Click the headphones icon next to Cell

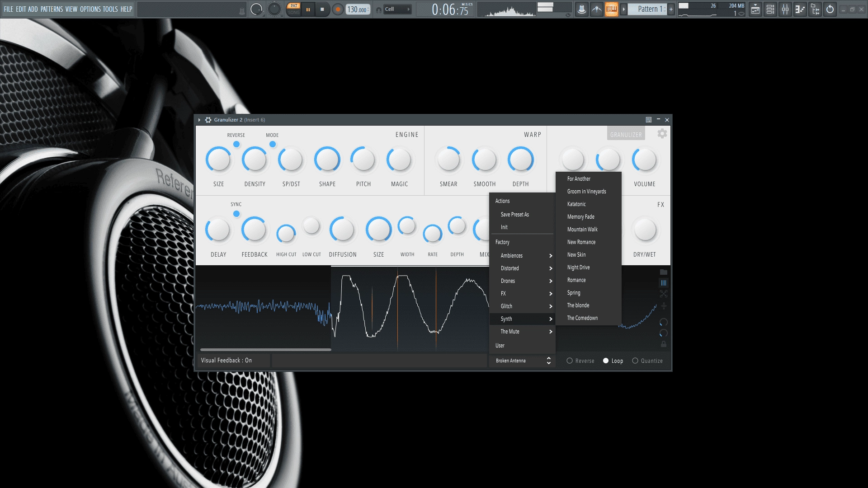(379, 9)
